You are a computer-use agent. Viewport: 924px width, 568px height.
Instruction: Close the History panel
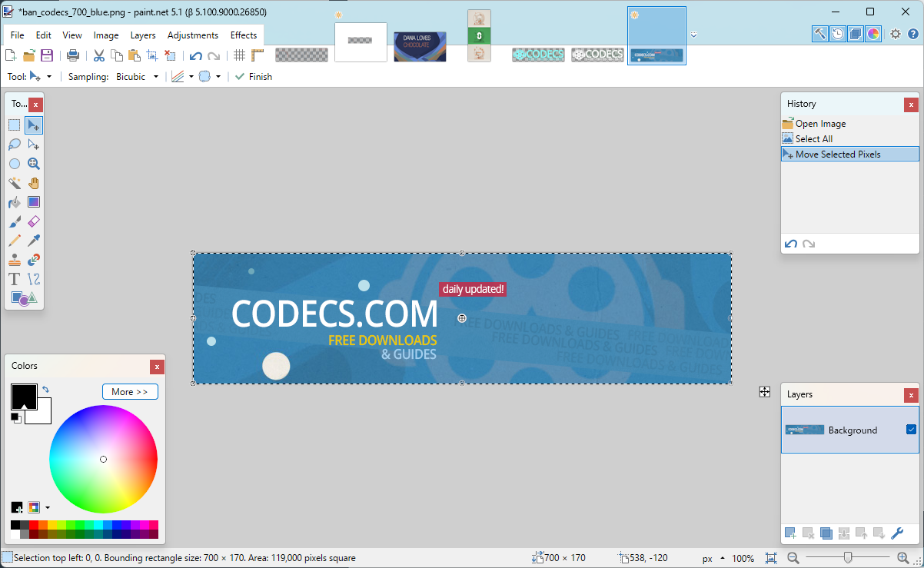click(911, 105)
